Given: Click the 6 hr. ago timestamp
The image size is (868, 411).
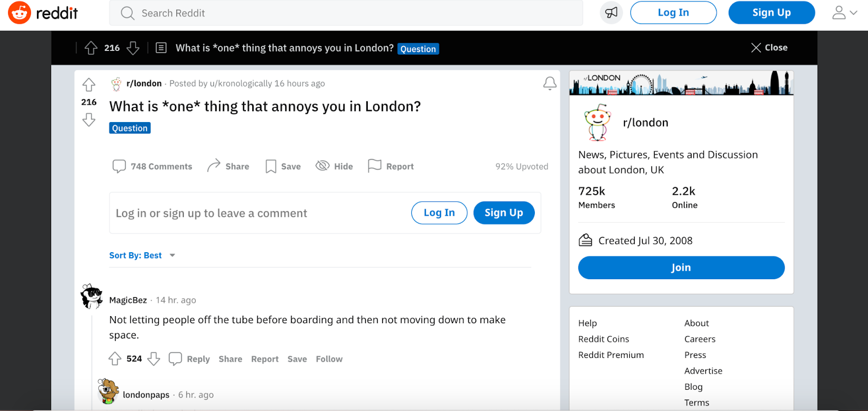Looking at the screenshot, I should pyautogui.click(x=196, y=395).
